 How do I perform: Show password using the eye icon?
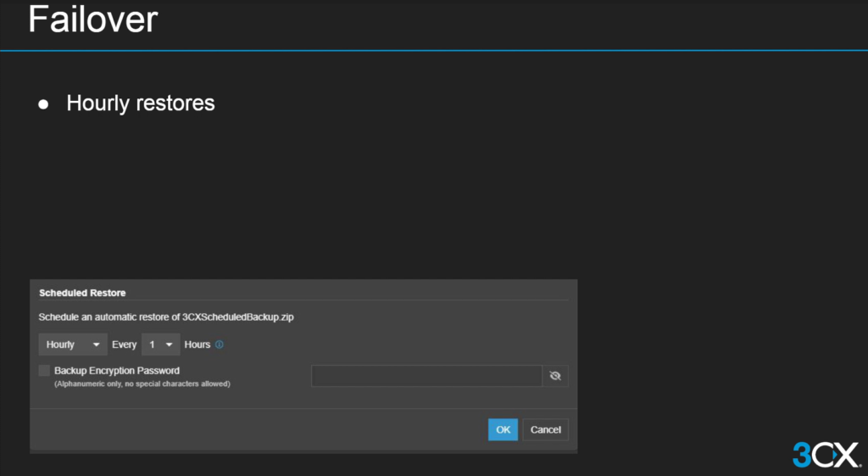click(555, 376)
